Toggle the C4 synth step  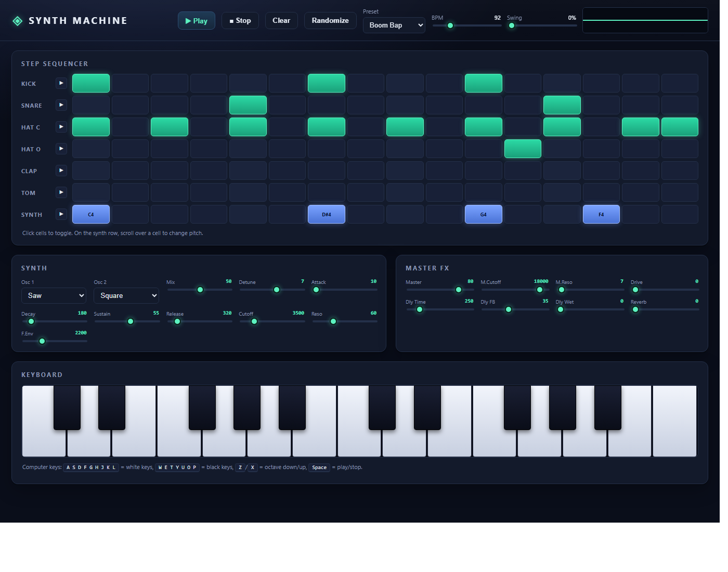[91, 214]
